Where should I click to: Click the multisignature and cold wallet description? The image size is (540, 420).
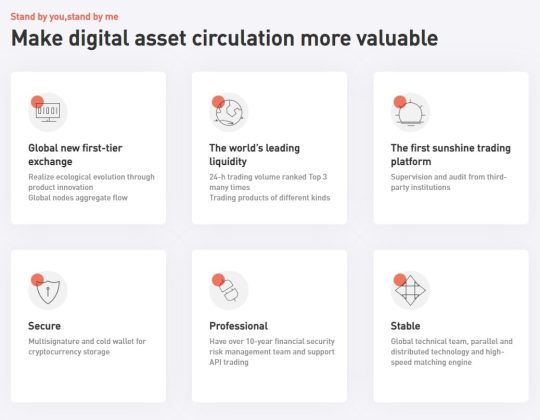(x=87, y=346)
